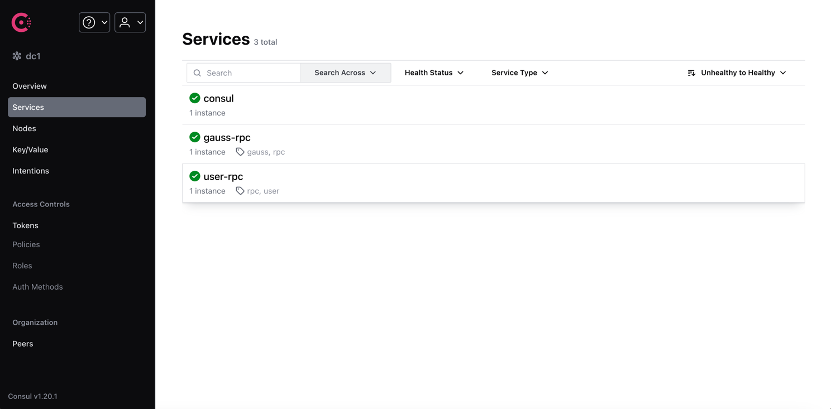Click the tag icon under gauss-rpc
The width and height of the screenshot is (832, 410).
coord(240,152)
